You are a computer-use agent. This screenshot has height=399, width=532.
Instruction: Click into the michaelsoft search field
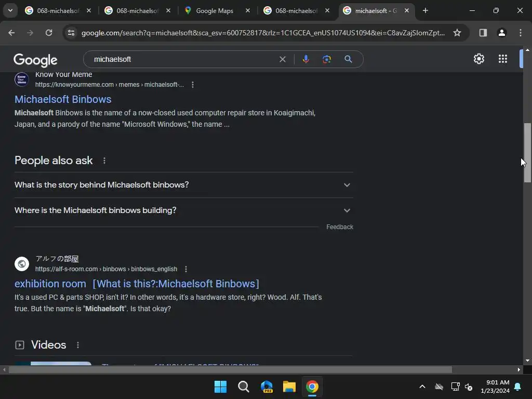[183, 59]
